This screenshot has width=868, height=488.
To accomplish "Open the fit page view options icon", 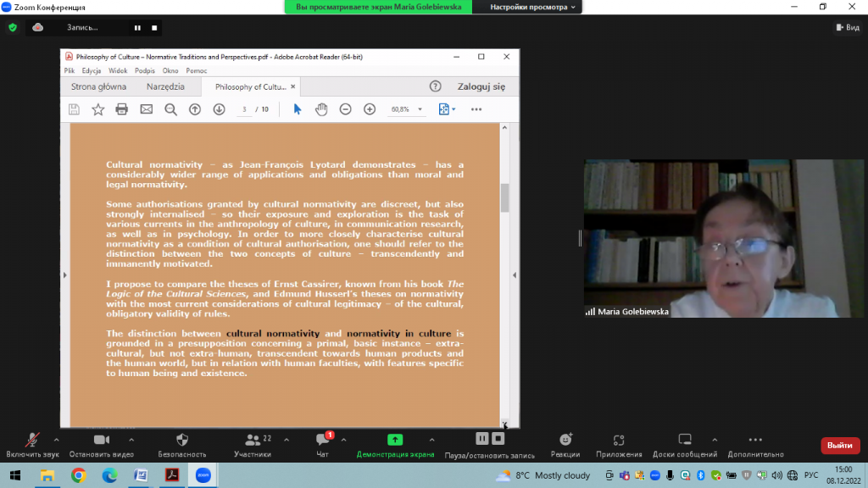I will point(447,109).
